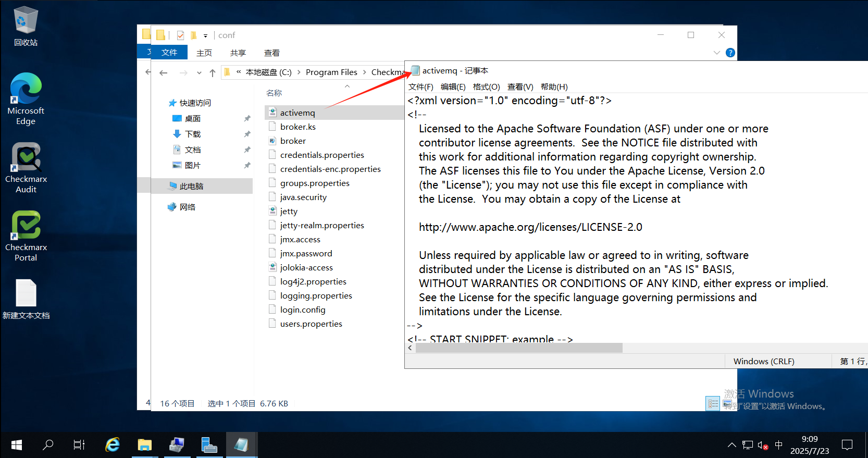Viewport: 868px width, 458px height.
Task: Select 快速访问 in the navigation pane
Action: click(x=195, y=103)
